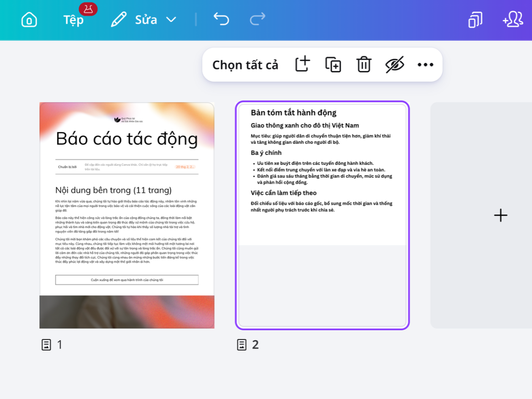Click page number label 2

tap(255, 345)
